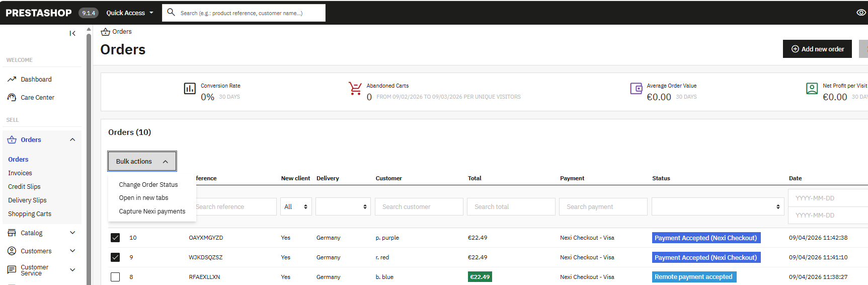Select Open in new tabs bulk action
The width and height of the screenshot is (868, 285).
(143, 198)
